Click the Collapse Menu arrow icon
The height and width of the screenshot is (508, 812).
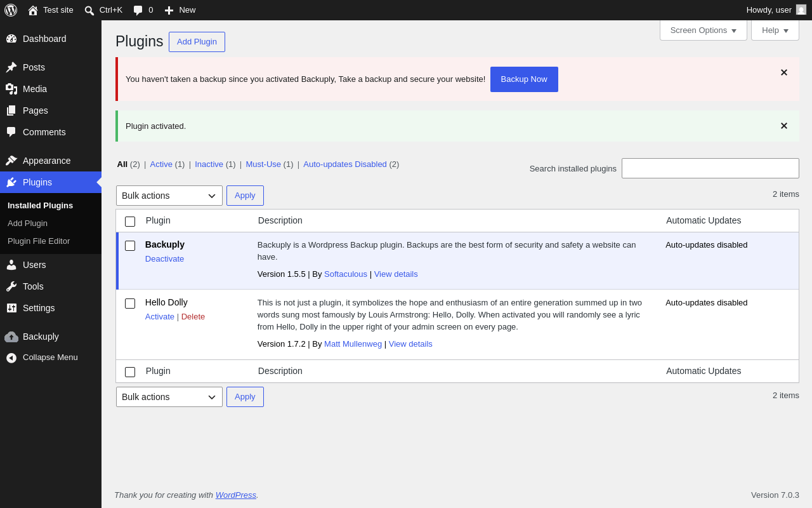[x=11, y=358]
